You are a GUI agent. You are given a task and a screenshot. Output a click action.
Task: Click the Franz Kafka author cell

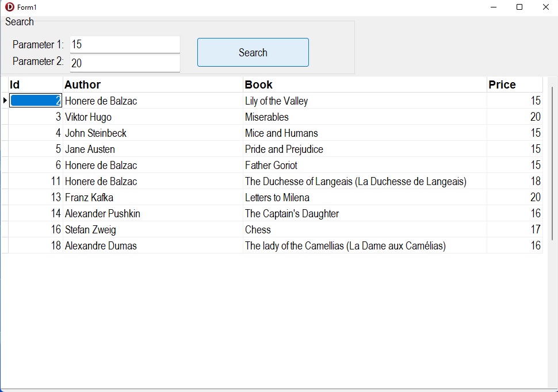(89, 197)
